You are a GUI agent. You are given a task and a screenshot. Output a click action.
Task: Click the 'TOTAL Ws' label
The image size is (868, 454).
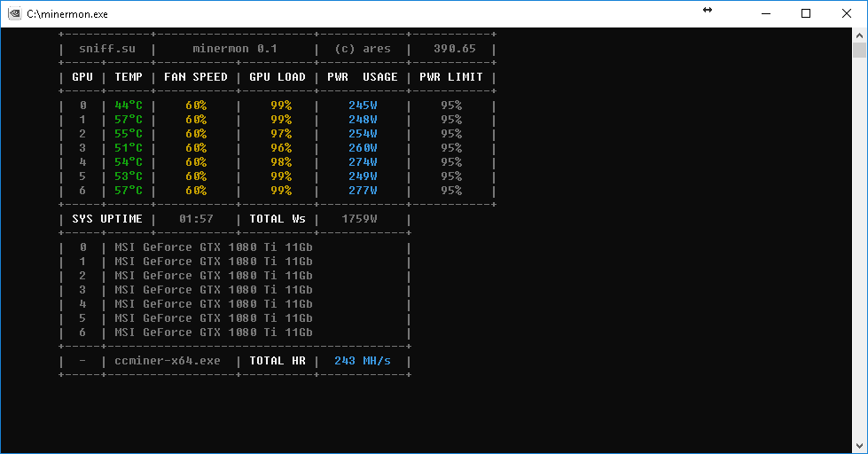coord(278,219)
